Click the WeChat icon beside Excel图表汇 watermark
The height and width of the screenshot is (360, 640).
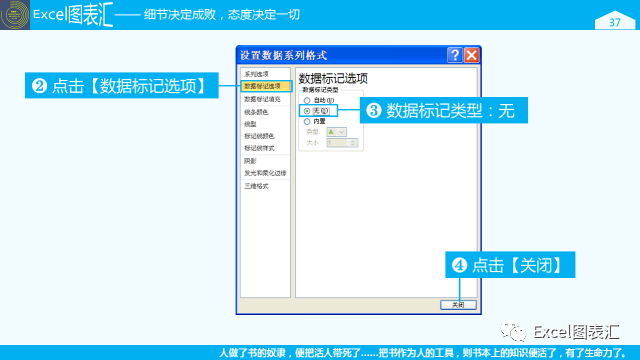513,331
